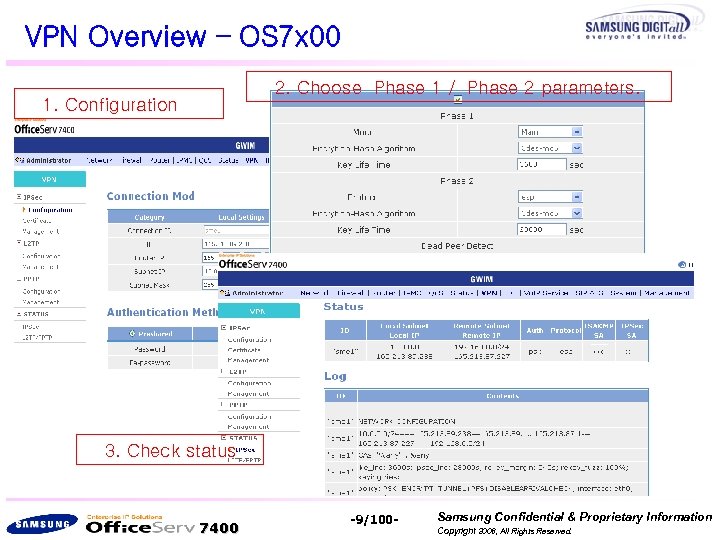
Task: Click the IPSec SA column header
Action: [632, 330]
